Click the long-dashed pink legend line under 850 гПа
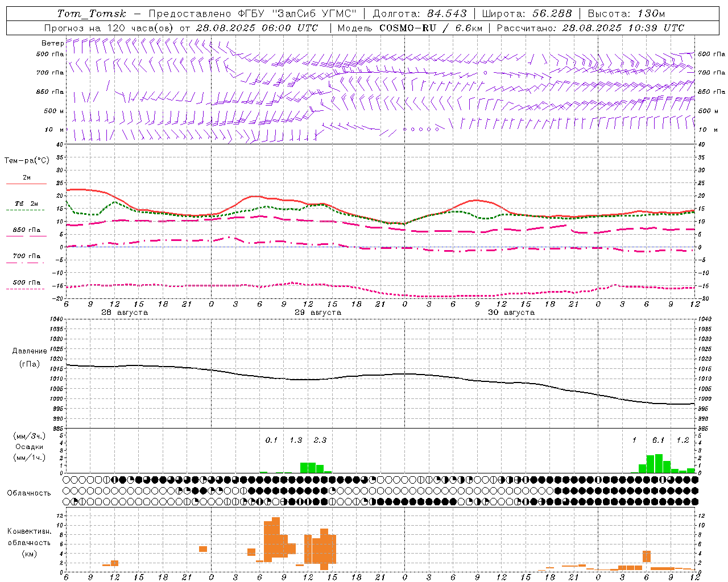Image resolution: width=728 pixels, height=582 pixels. tap(26, 236)
